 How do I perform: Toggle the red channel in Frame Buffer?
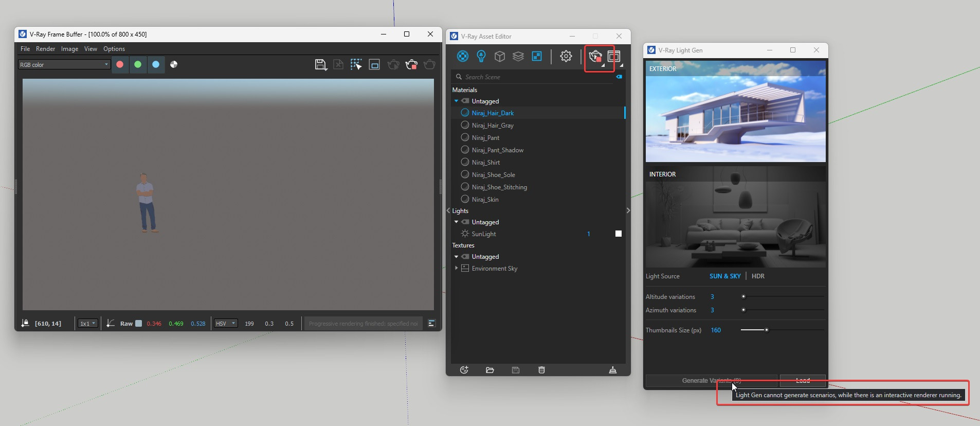(x=120, y=64)
